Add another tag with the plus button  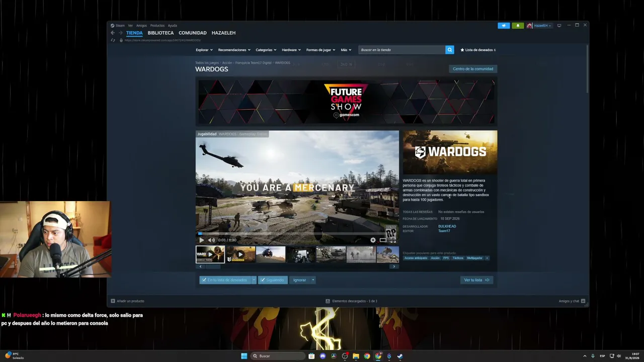[487, 258]
